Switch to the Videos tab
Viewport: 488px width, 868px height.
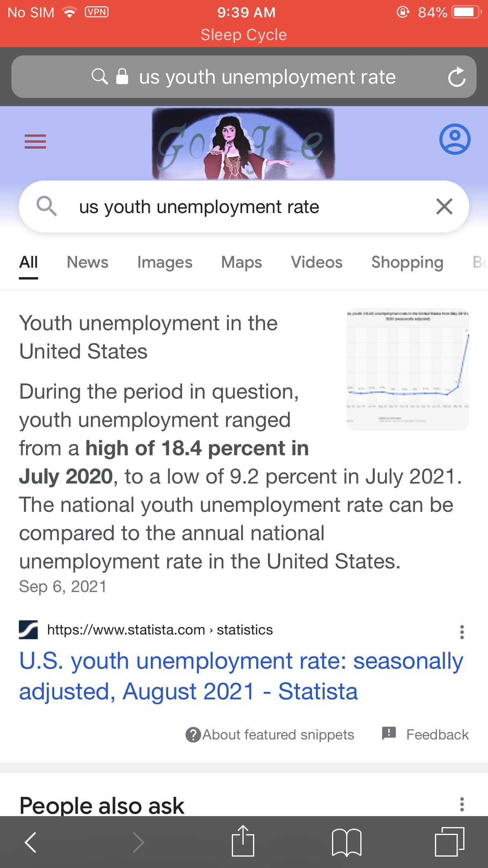tap(317, 262)
